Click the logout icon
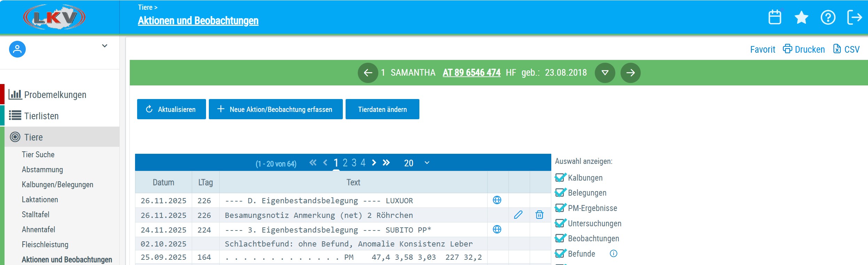 point(854,17)
